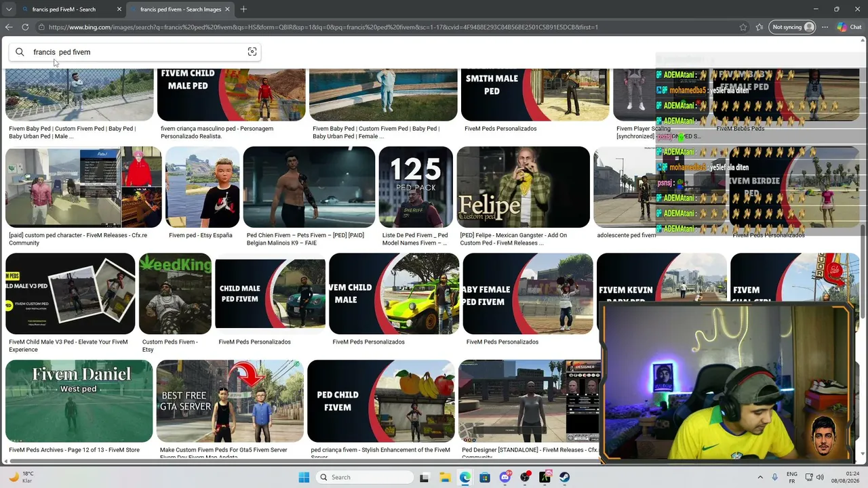
Task: Open the '125 Ped Pack' image result
Action: pyautogui.click(x=416, y=187)
